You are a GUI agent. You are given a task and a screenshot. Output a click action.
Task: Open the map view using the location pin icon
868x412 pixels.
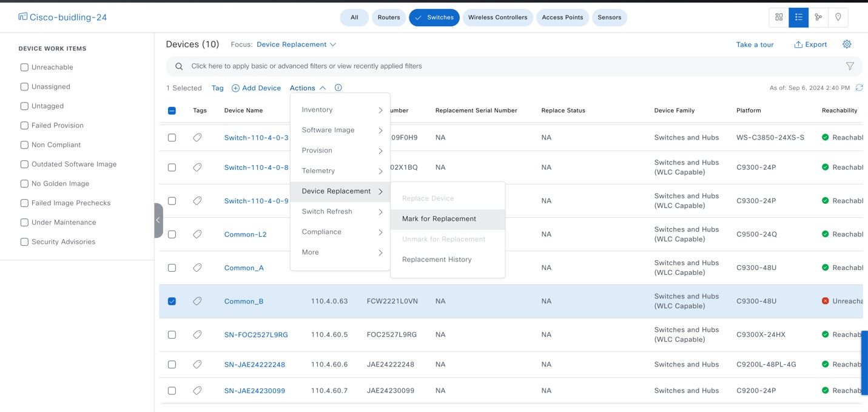click(x=838, y=17)
